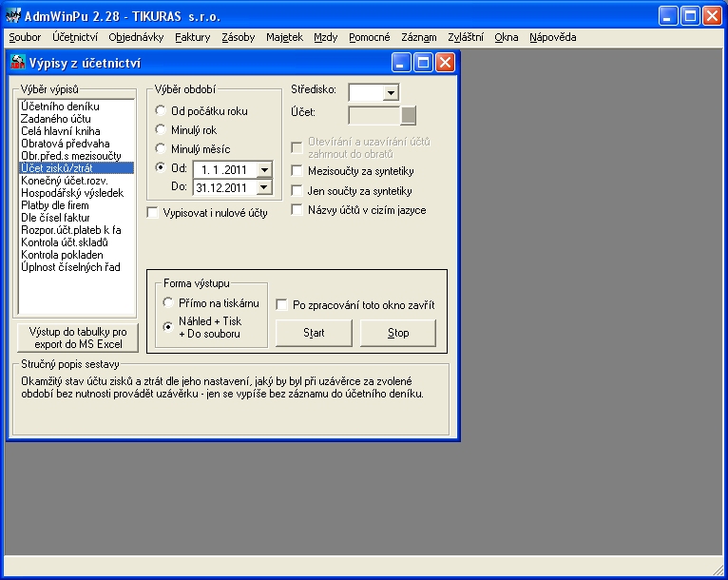Click the Start button
728x580 pixels.
(x=314, y=333)
